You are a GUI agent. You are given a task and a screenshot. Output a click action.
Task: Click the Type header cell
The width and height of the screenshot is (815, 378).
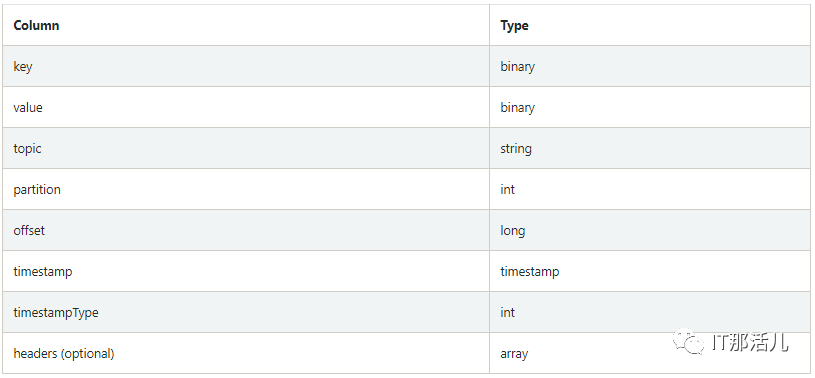[x=649, y=25]
